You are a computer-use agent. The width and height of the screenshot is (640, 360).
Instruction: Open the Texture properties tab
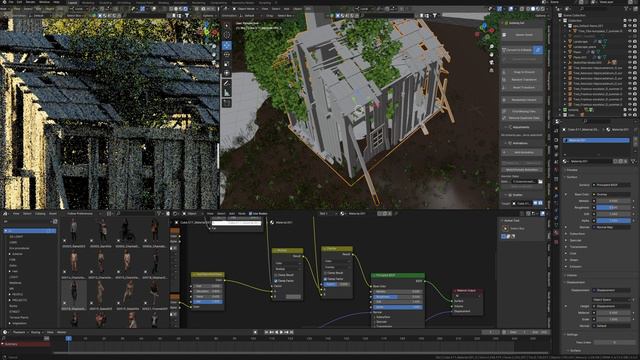pos(556,241)
